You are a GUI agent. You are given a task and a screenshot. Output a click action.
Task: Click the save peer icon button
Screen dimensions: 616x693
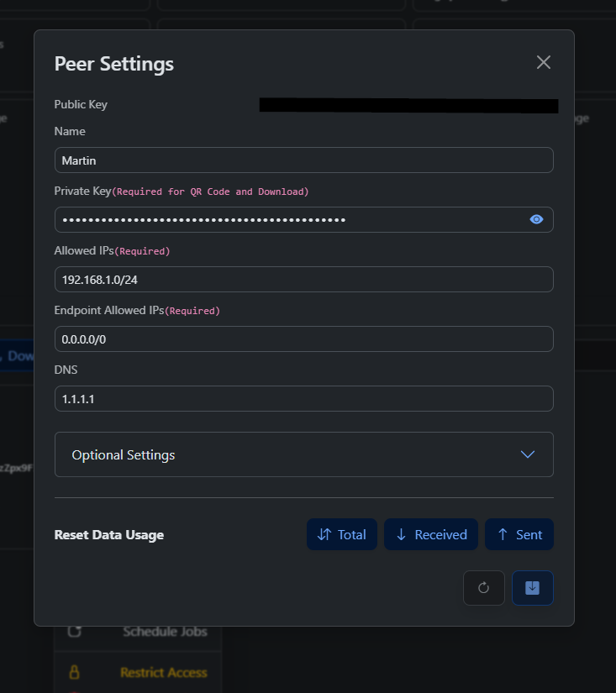[x=532, y=588]
